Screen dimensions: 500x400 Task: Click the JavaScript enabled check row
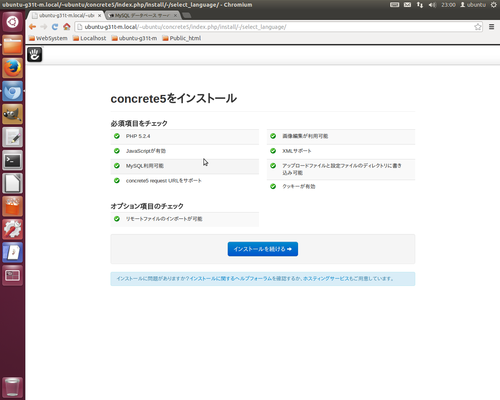185,151
